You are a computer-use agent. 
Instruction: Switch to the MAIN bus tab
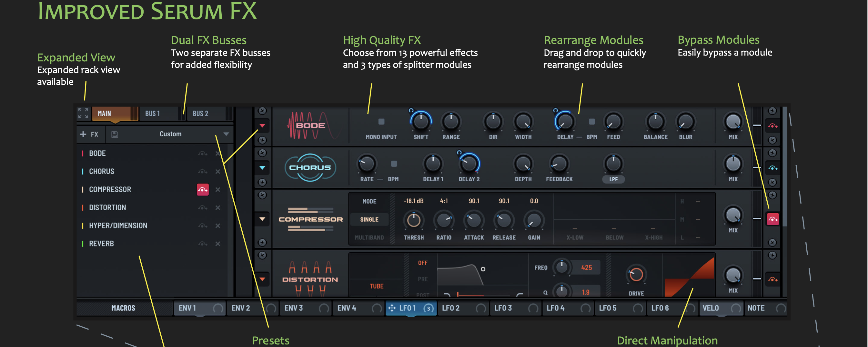point(115,114)
